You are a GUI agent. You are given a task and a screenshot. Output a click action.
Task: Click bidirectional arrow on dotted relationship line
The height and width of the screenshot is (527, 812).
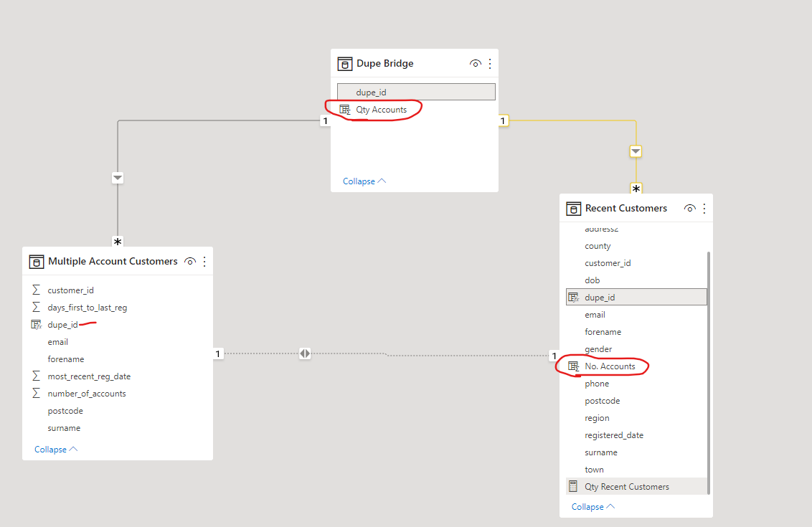(x=305, y=353)
